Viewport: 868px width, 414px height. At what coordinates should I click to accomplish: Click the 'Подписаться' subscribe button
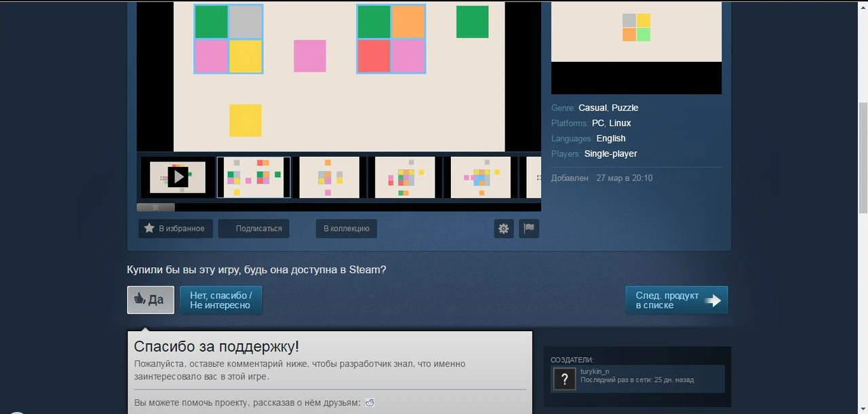[254, 229]
